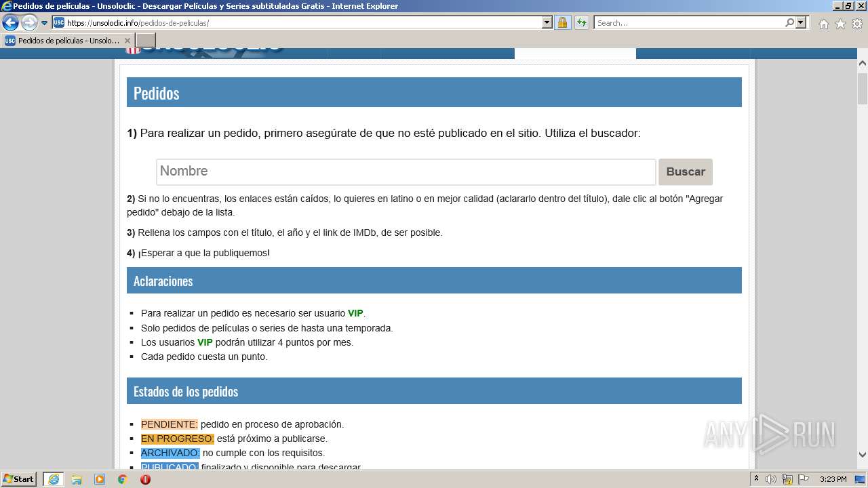The width and height of the screenshot is (868, 488).
Task: Click the EN PROGRESO status label
Action: point(177,439)
